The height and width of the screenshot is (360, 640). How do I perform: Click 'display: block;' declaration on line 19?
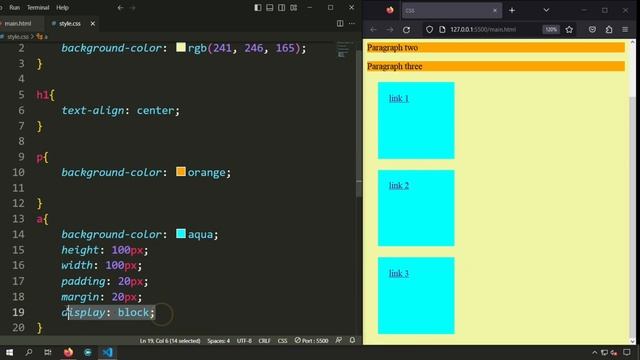click(108, 312)
